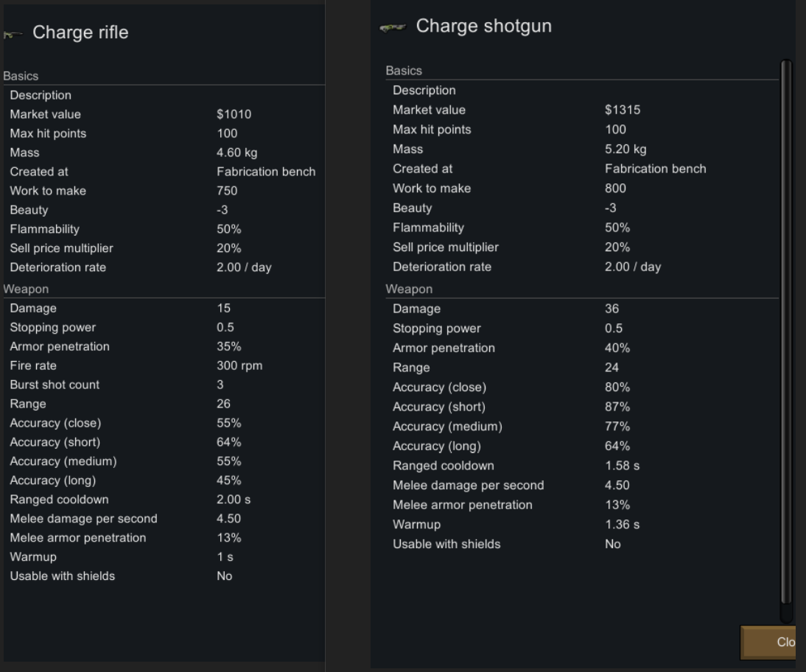Select the Market value $1315 row
This screenshot has height=672, width=806.
[x=429, y=110]
